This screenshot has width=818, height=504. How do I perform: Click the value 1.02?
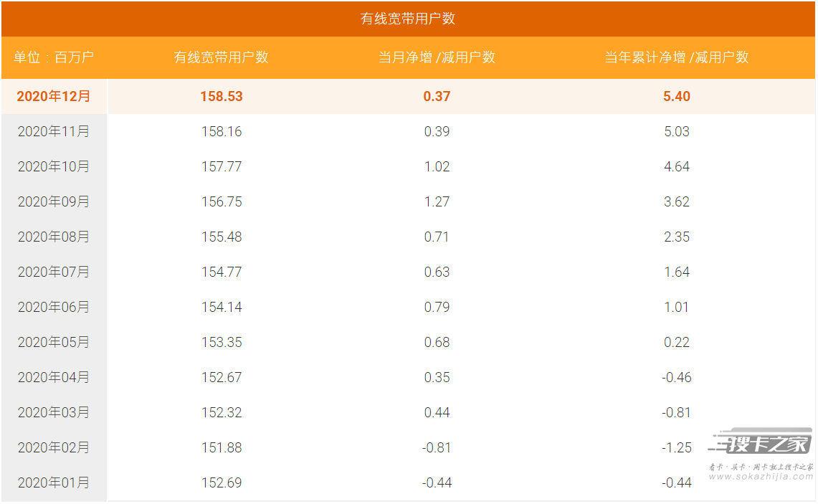(437, 166)
